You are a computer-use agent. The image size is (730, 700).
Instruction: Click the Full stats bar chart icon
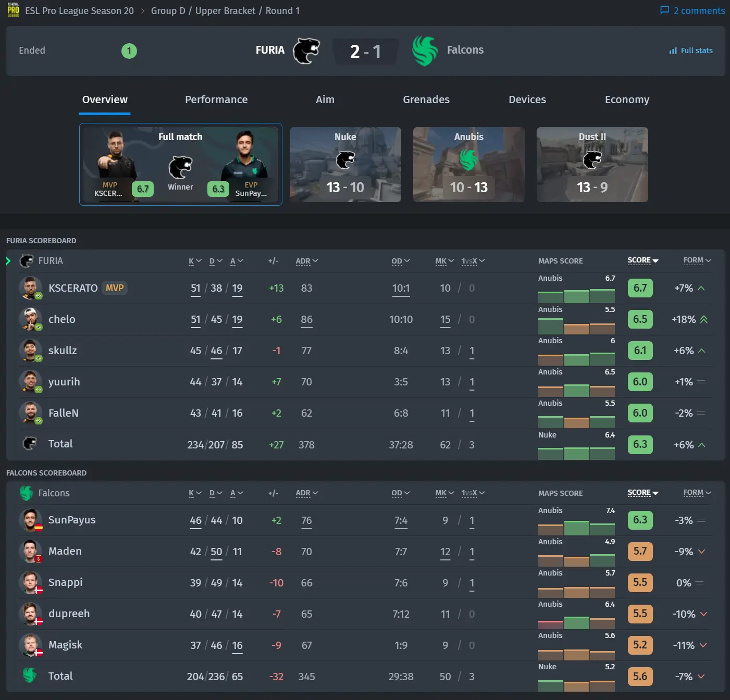coord(673,51)
